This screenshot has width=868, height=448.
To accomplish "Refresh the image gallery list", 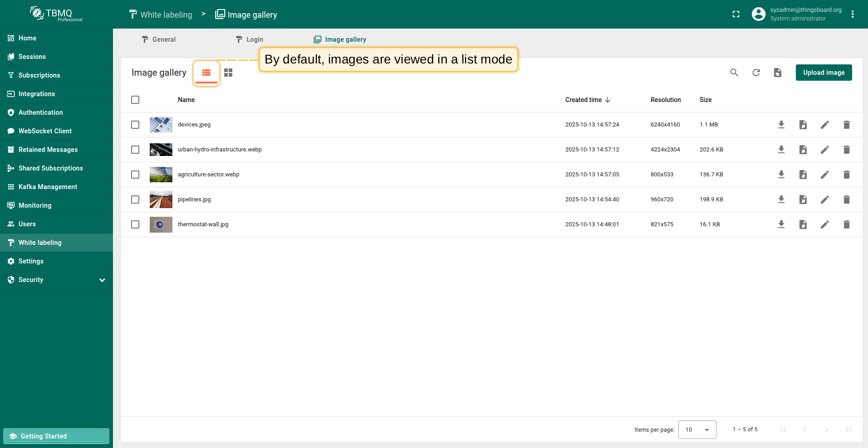I will tap(756, 73).
